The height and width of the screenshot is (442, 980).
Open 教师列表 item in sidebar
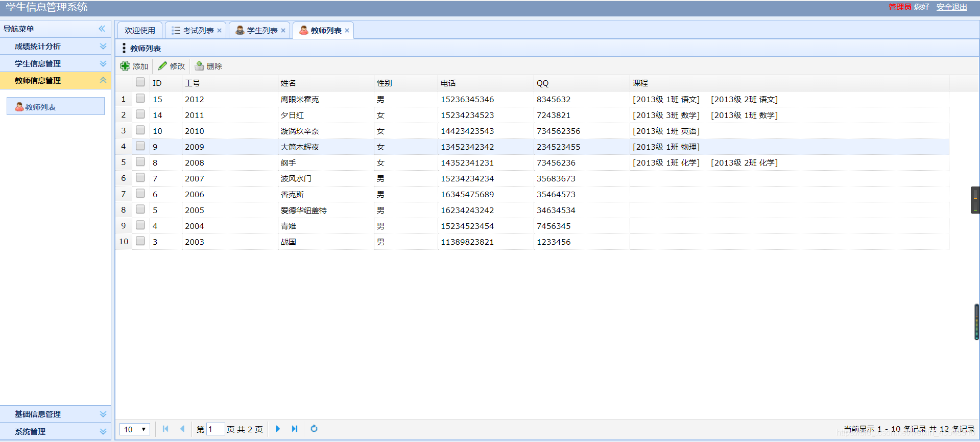tap(56, 106)
